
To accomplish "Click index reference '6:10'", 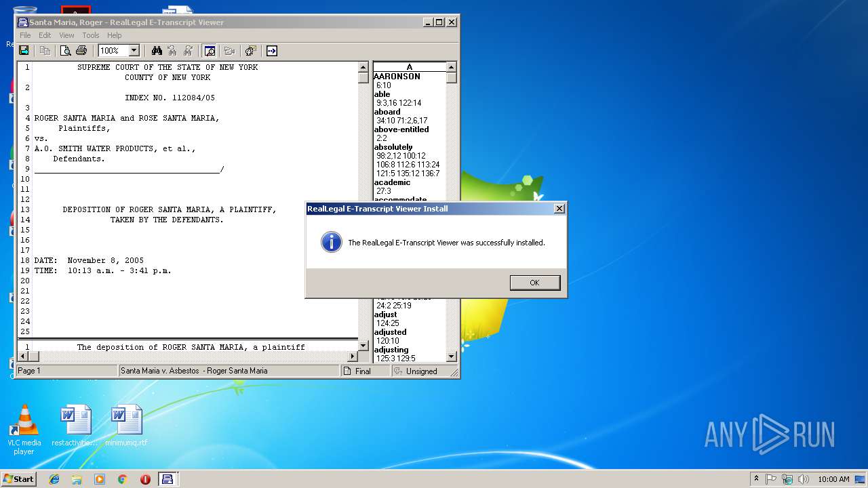I will [x=384, y=85].
